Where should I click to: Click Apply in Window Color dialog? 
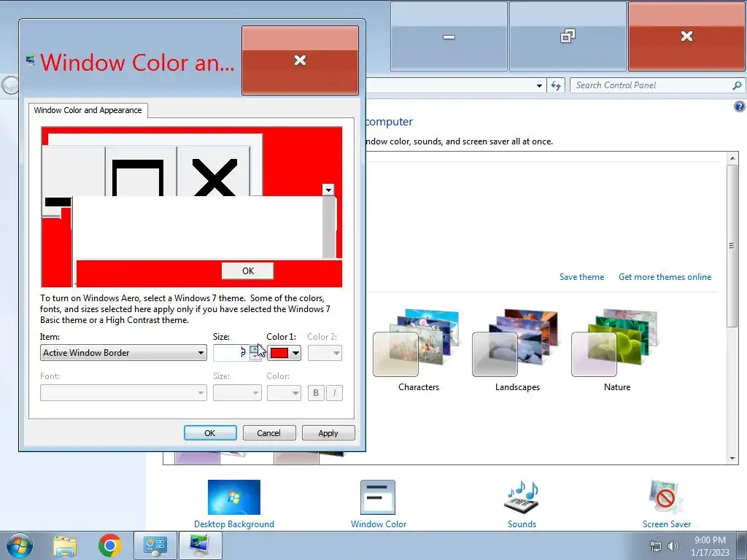(x=328, y=433)
